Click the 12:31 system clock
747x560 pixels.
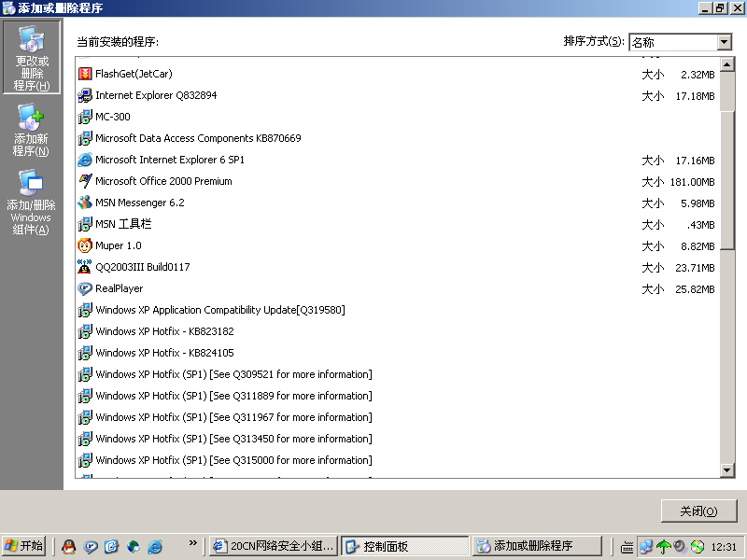coord(724,547)
